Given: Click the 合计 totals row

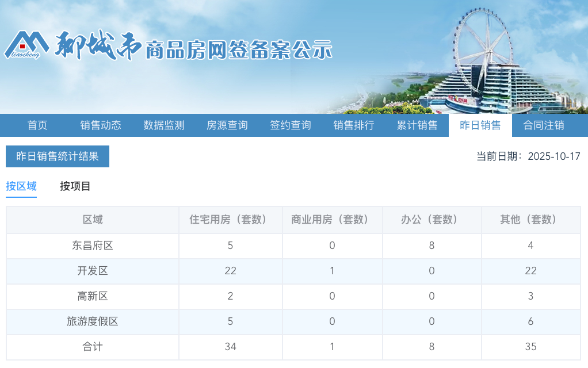Looking at the screenshot, I should pos(93,347).
